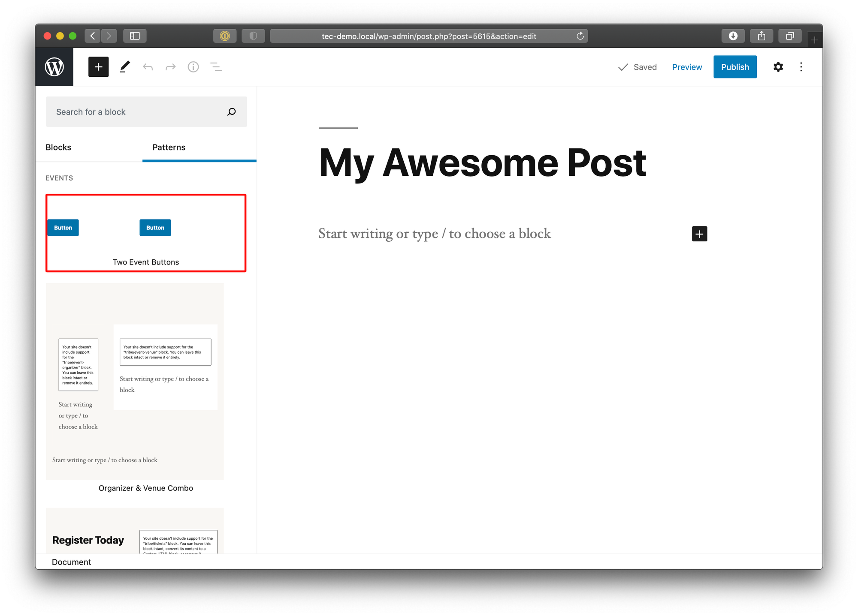Open the block inserter with the plus icon
Screen dimensions: 858x616
[x=98, y=67]
